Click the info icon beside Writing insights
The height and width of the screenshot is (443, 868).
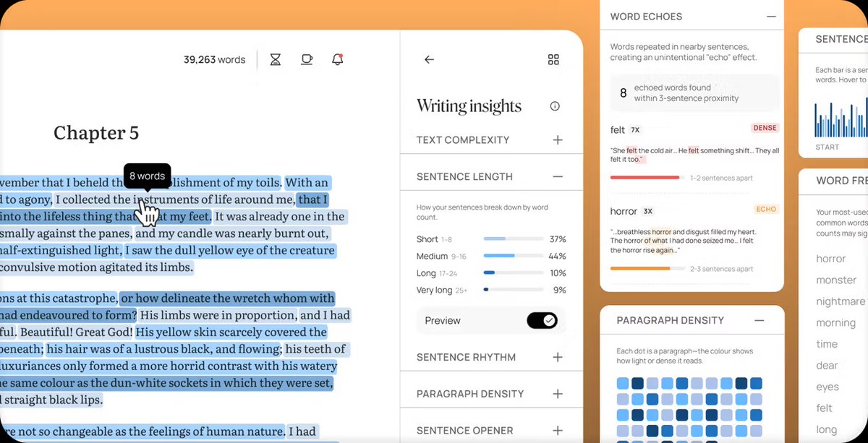[555, 106]
